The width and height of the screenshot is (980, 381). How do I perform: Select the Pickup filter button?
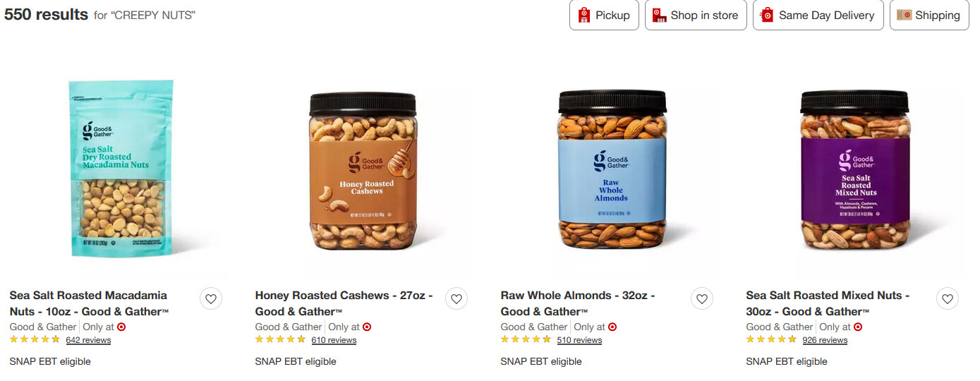(x=604, y=15)
